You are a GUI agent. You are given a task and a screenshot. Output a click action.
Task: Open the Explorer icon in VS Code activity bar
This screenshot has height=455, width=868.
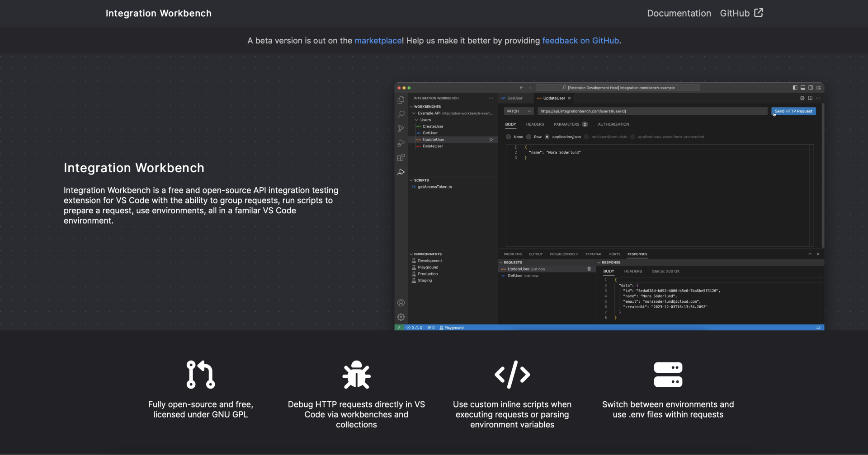pyautogui.click(x=401, y=100)
